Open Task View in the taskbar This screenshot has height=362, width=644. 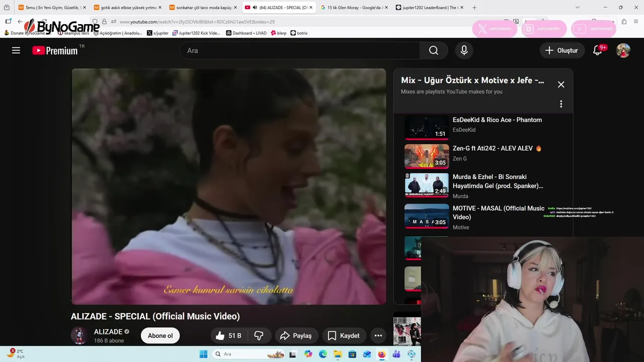pos(293,354)
